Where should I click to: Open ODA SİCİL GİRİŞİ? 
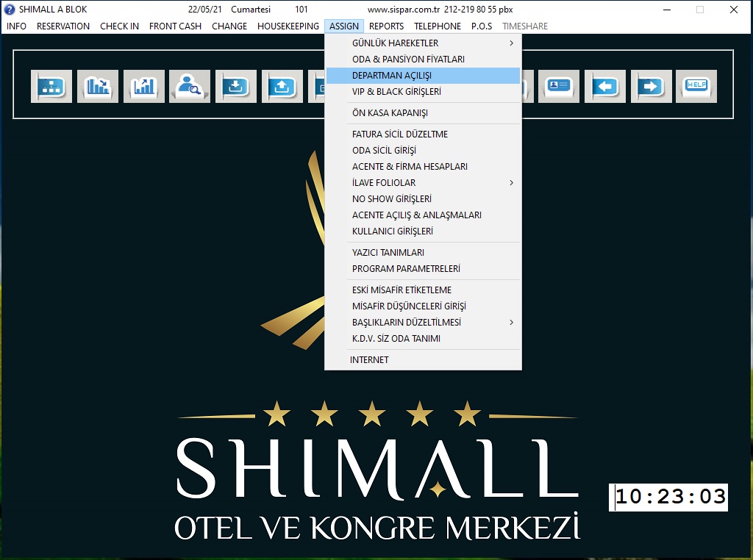pos(423,151)
